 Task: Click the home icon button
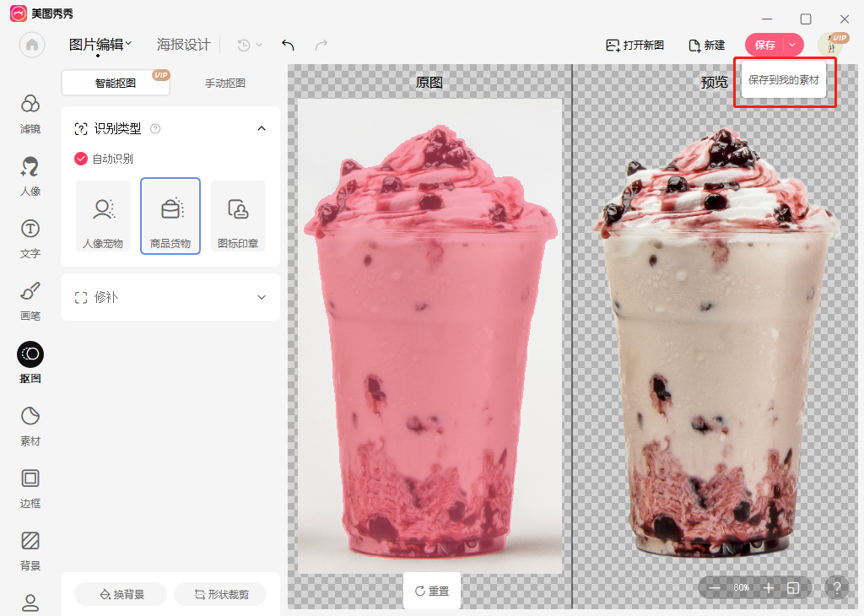pyautogui.click(x=32, y=46)
